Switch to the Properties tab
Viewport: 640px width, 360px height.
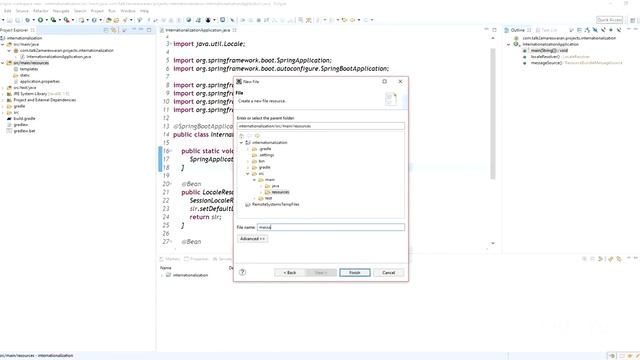pos(197,259)
